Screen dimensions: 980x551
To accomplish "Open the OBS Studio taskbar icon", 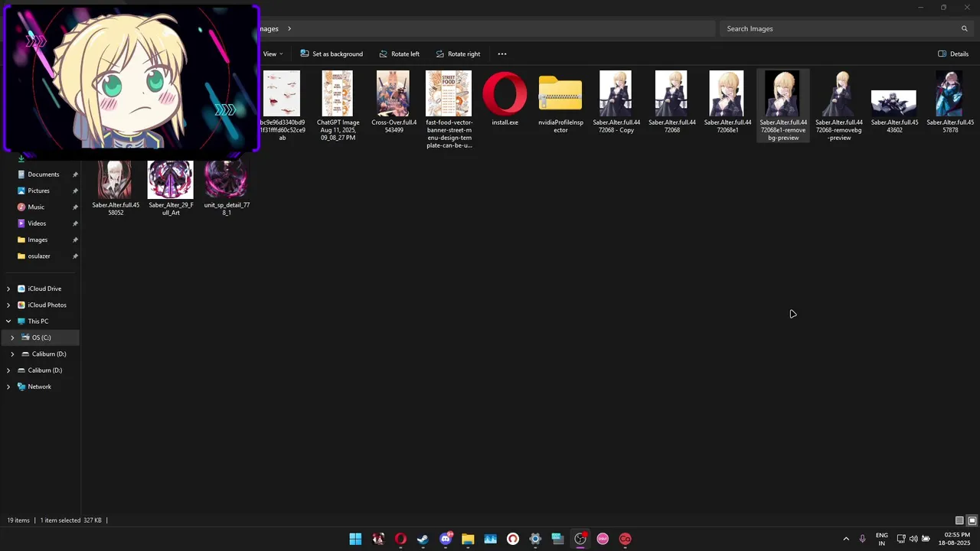I will (x=580, y=539).
